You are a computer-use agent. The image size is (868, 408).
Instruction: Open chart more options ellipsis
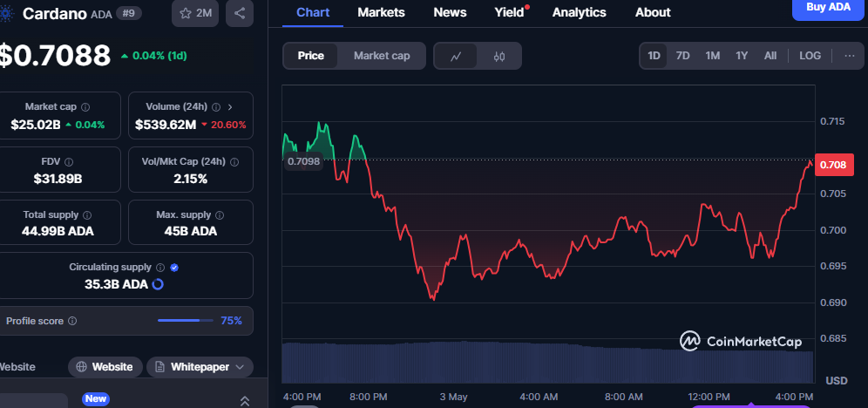pyautogui.click(x=850, y=56)
